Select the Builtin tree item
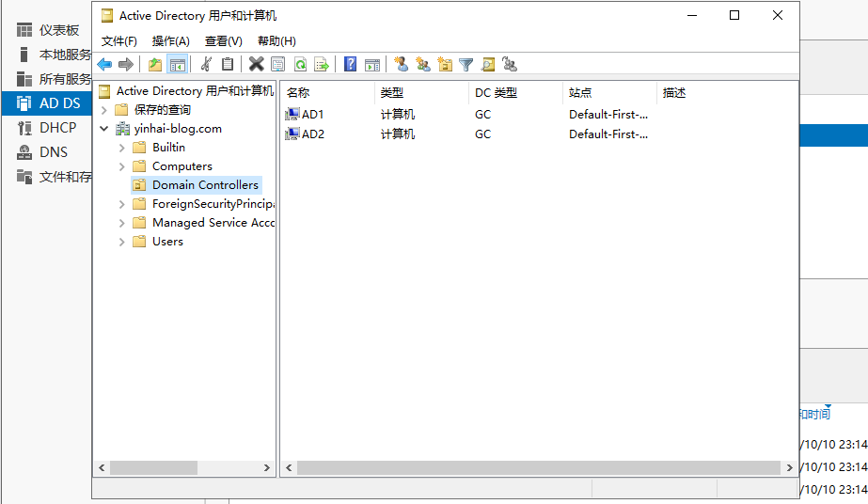Image resolution: width=868 pixels, height=504 pixels. pos(168,148)
